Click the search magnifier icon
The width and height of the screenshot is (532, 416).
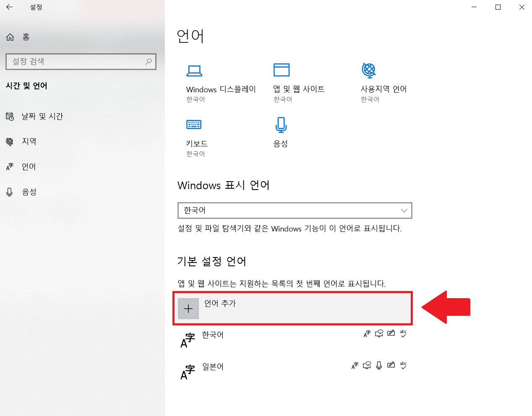coord(149,62)
